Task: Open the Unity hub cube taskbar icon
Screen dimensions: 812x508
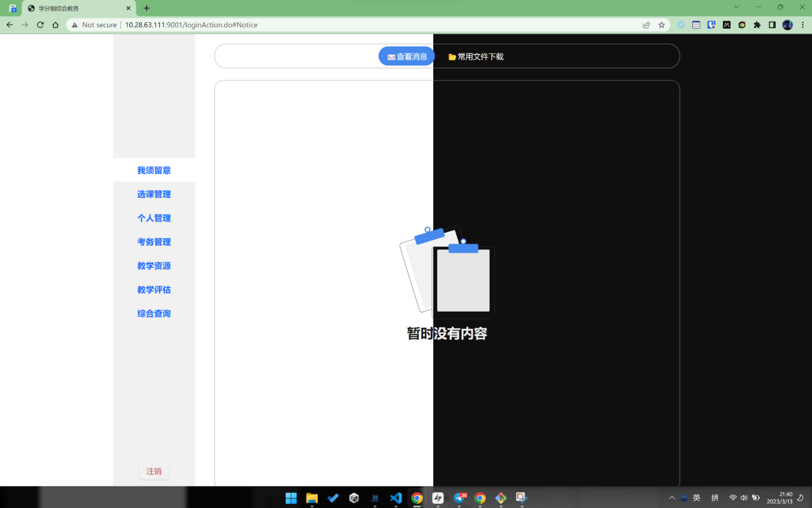Action: [354, 498]
